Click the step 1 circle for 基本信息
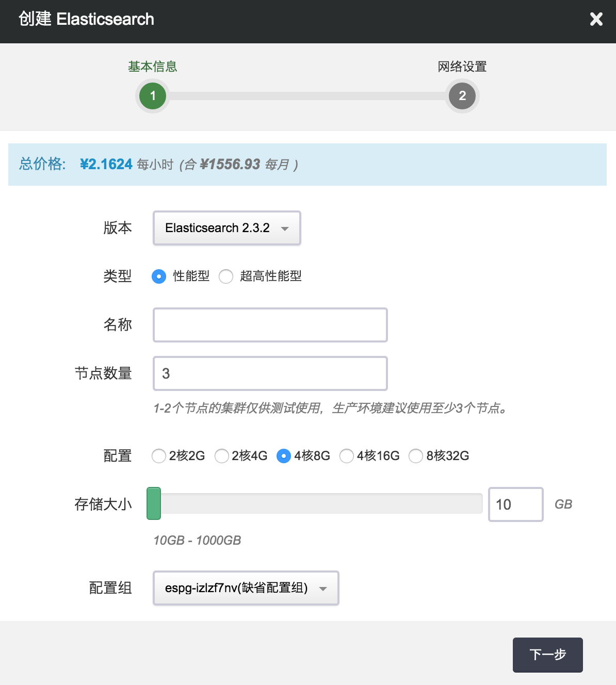The image size is (616, 685). [153, 96]
